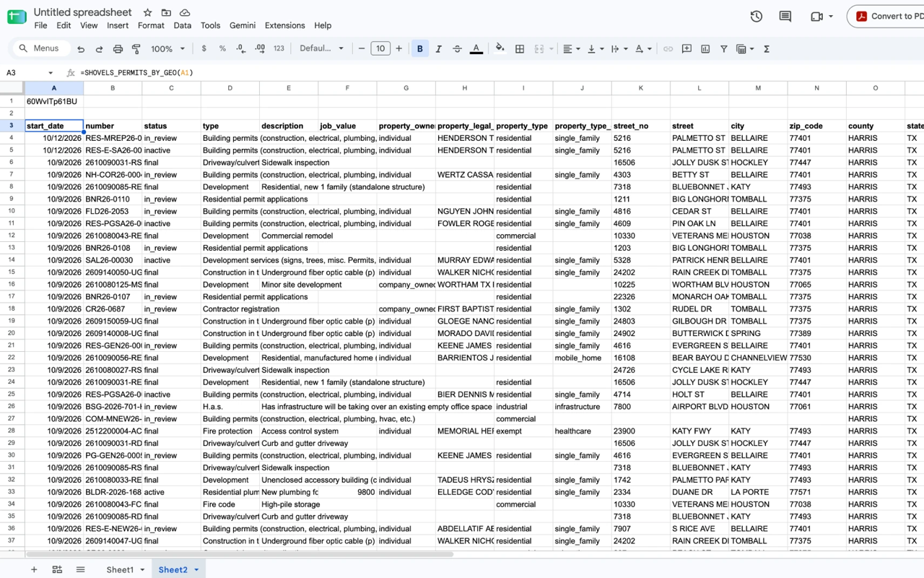Add a comment using toolbar icon
The width and height of the screenshot is (924, 578).
687,49
